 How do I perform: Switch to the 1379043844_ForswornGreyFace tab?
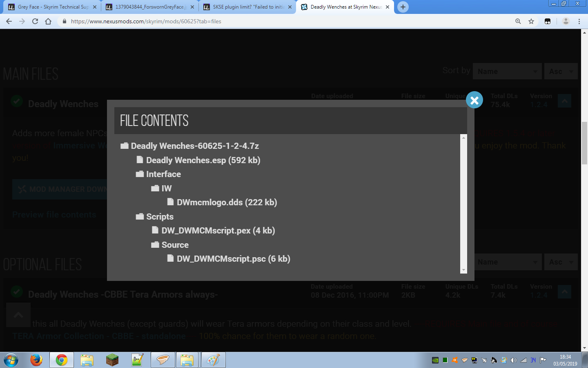pos(149,7)
